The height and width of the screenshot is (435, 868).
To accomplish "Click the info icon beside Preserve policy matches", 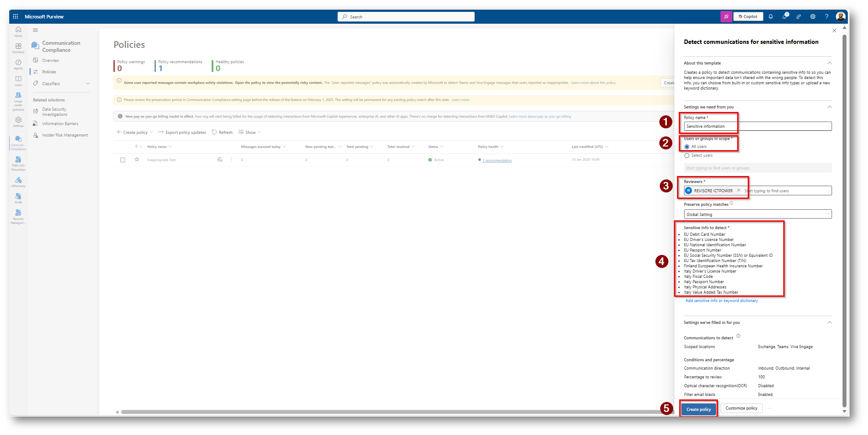I will coord(731,203).
